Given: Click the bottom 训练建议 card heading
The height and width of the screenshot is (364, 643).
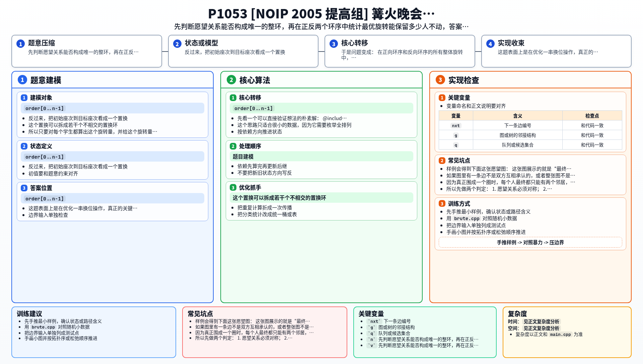Looking at the screenshot, I should click(29, 314).
